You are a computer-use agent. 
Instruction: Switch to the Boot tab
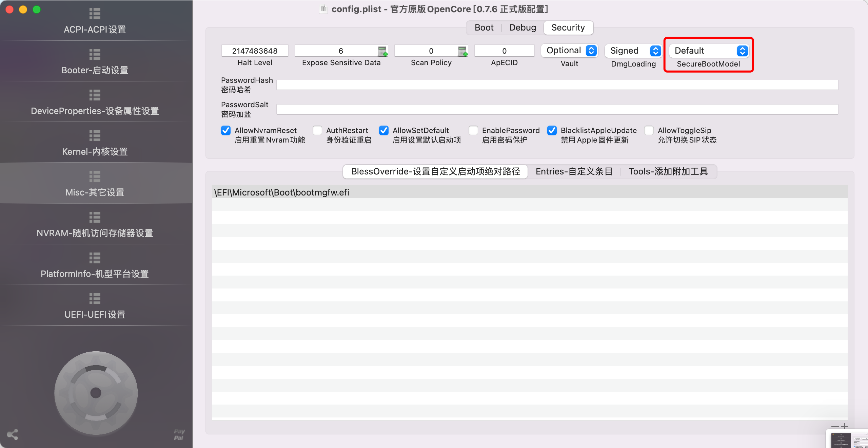pos(483,27)
